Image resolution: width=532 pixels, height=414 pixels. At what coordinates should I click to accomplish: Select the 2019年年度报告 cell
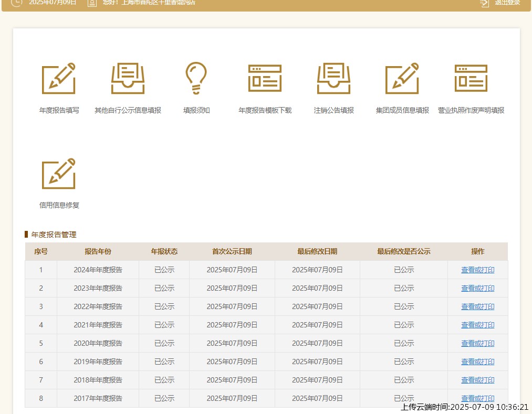pos(98,362)
